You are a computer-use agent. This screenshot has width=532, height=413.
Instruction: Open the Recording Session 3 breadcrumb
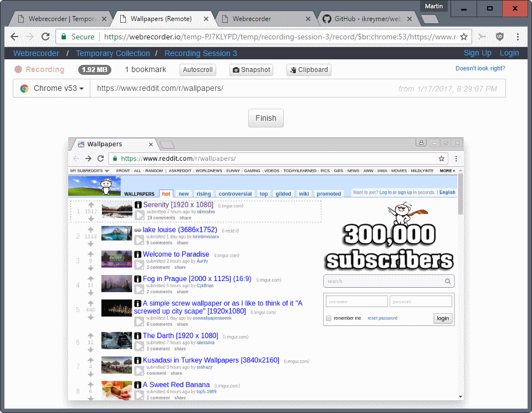pyautogui.click(x=201, y=53)
